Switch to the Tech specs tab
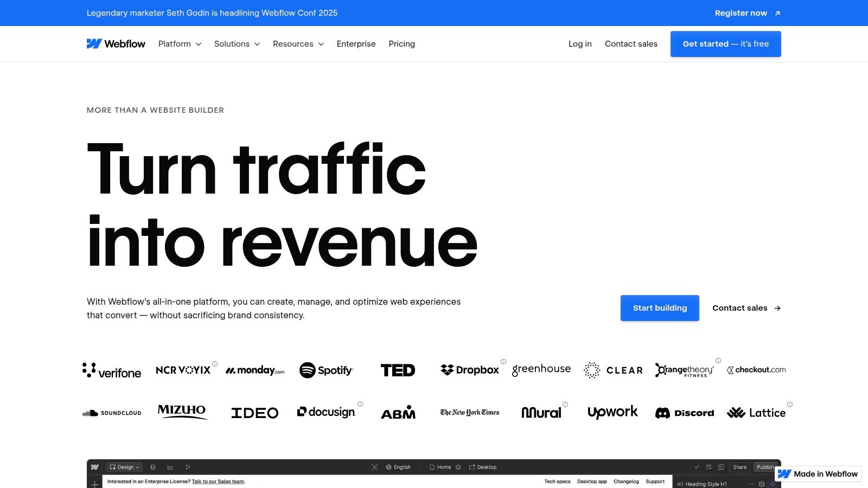This screenshot has height=488, width=868. pos(557,481)
